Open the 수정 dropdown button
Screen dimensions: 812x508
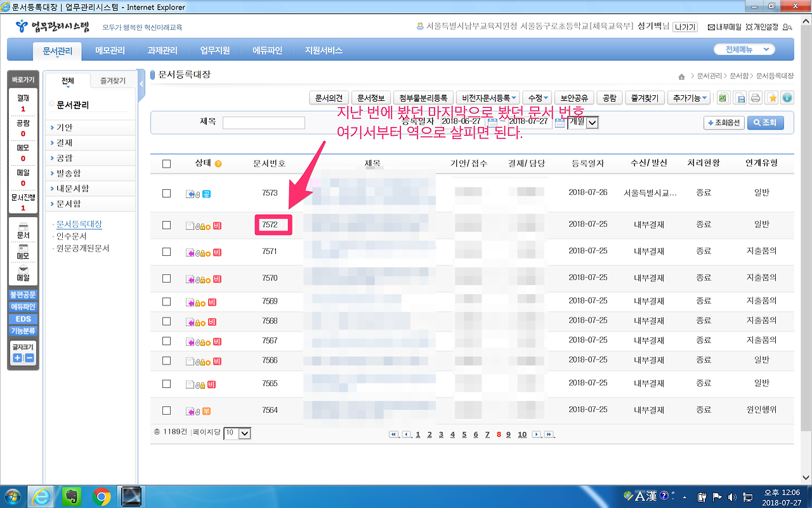point(539,98)
